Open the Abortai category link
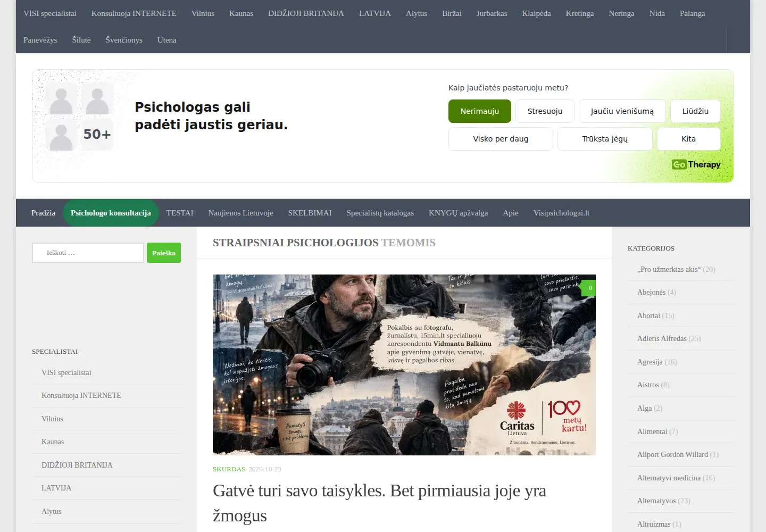766x532 pixels. point(648,315)
